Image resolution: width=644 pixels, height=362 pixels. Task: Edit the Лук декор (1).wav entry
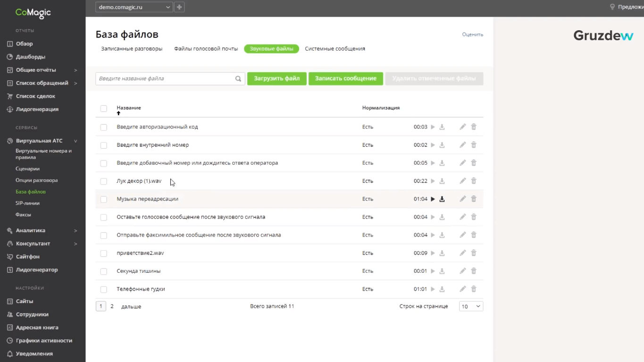click(463, 181)
